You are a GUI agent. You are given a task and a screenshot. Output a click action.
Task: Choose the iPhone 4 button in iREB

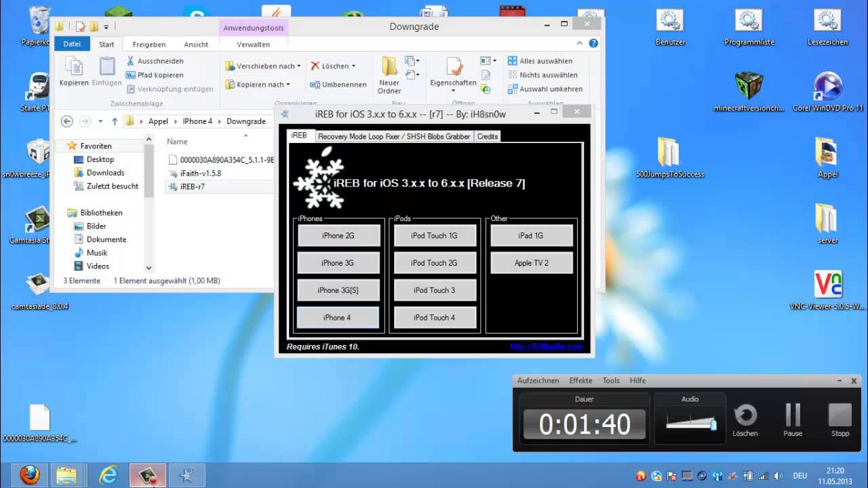[338, 317]
